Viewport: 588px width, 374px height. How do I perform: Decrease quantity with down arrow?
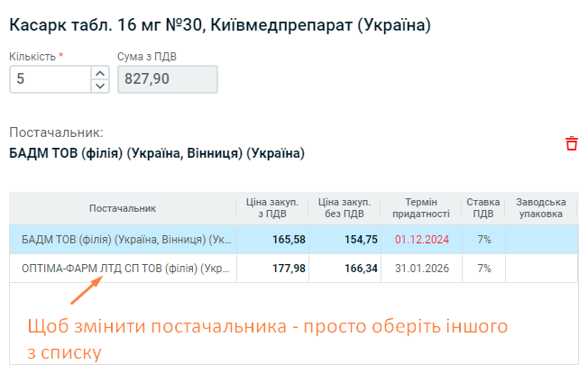100,86
